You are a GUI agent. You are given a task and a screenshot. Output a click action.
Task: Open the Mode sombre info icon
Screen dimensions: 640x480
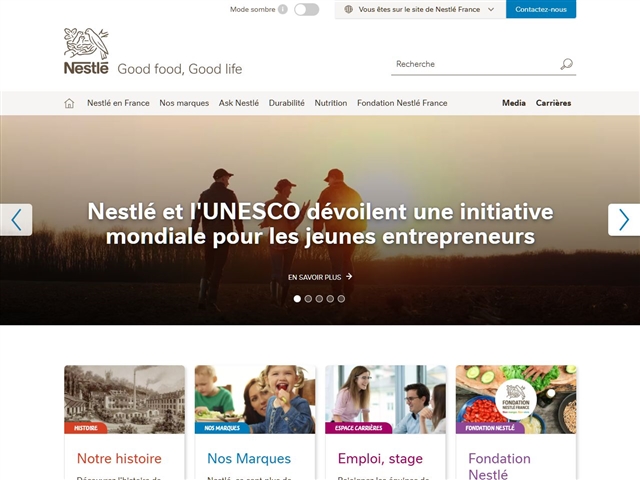click(x=283, y=9)
